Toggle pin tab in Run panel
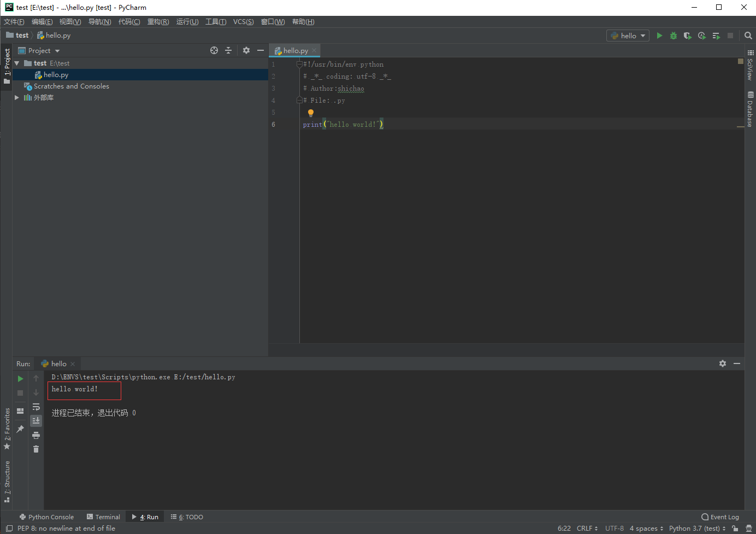Screen dimensions: 756x534 (20, 429)
